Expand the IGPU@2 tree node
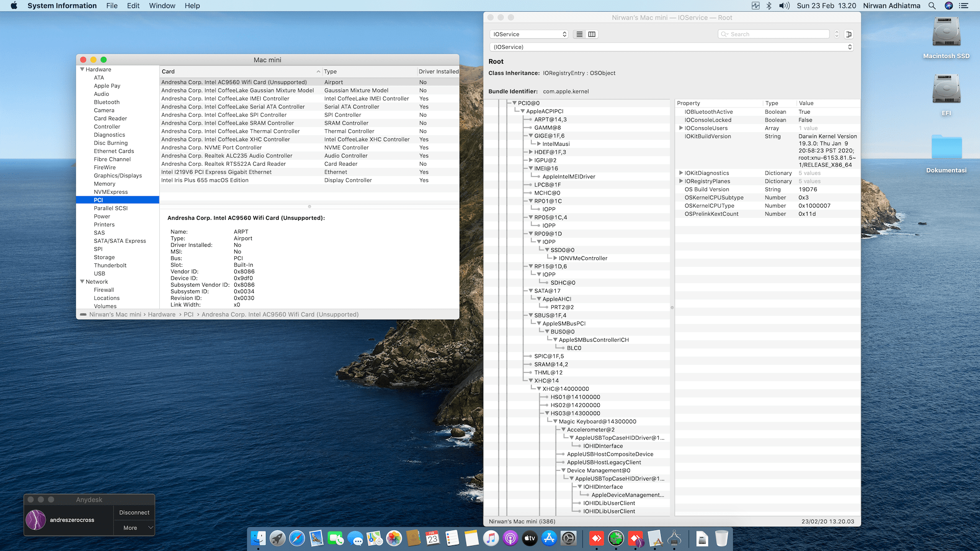This screenshot has height=551, width=980. click(531, 160)
